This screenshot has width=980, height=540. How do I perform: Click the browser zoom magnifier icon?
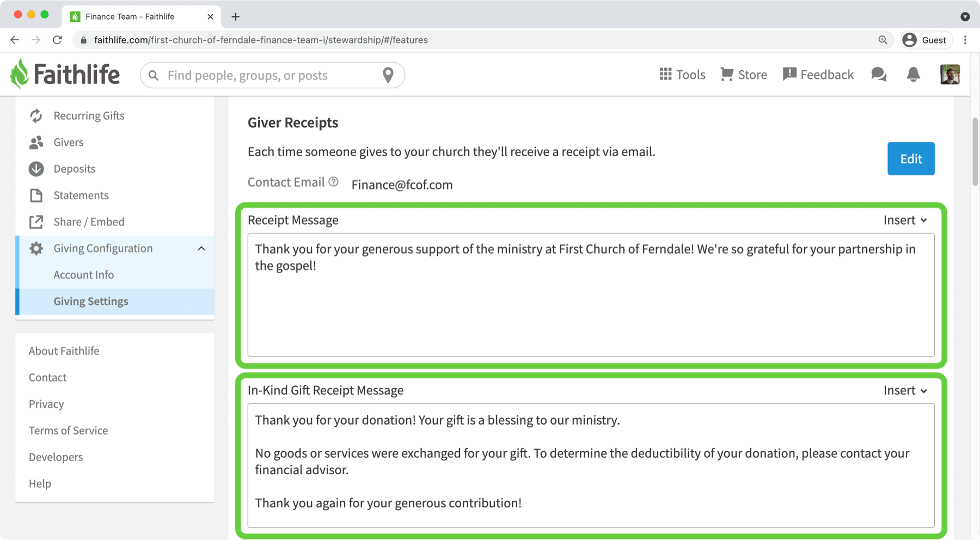pos(883,40)
